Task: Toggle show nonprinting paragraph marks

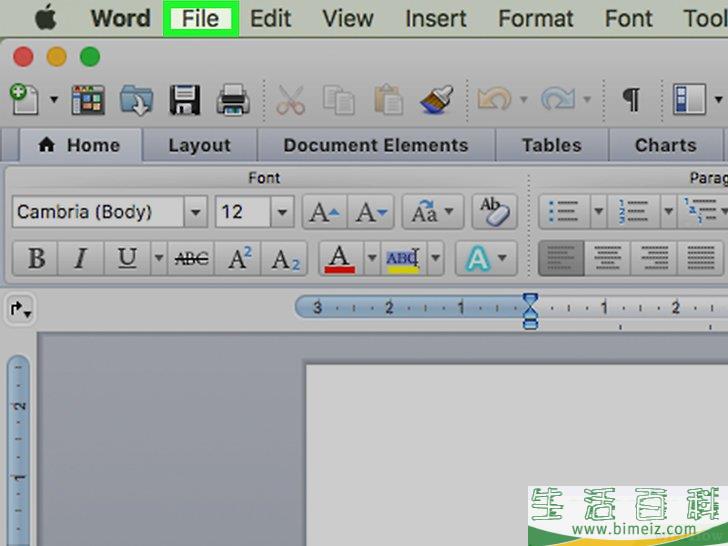Action: tap(631, 99)
